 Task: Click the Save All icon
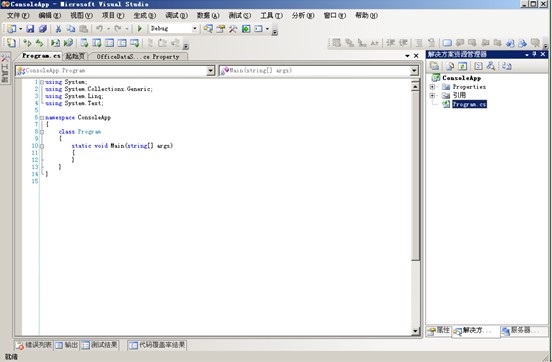pyautogui.click(x=43, y=29)
